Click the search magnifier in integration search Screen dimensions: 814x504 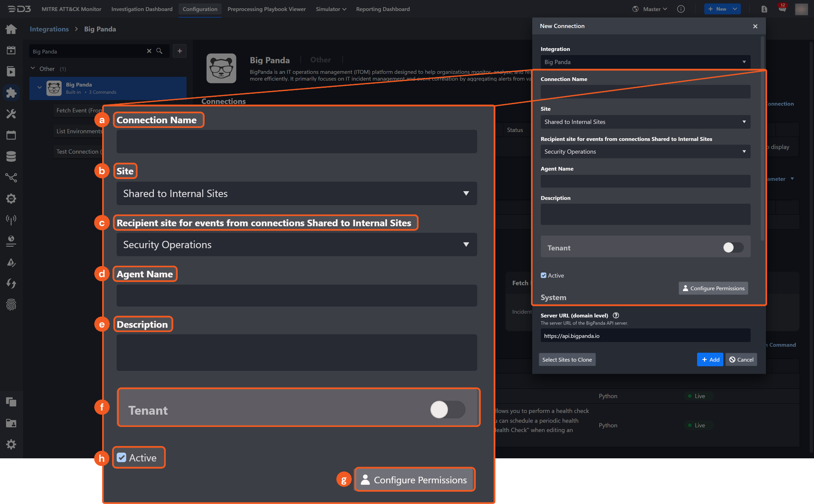(x=159, y=51)
